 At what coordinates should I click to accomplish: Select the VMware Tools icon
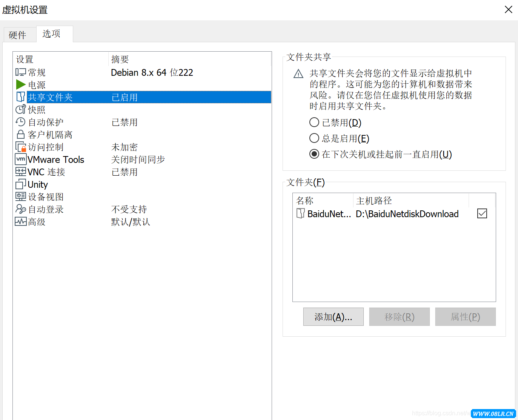pos(21,159)
